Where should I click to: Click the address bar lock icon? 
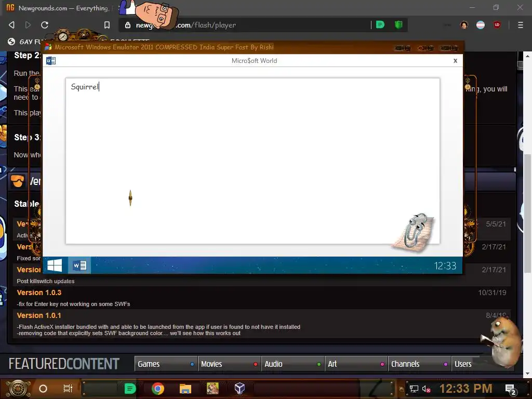pos(128,25)
